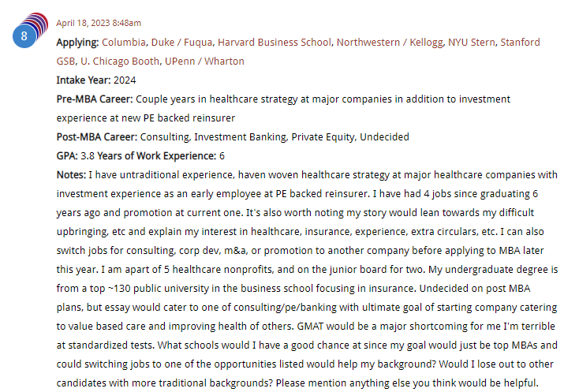The image size is (564, 392).
Task: Click the bold "Notes:" label
Action: 71,174
